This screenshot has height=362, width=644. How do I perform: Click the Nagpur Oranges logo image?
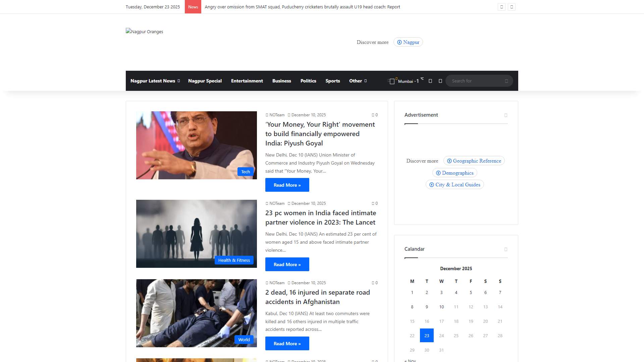click(x=144, y=32)
